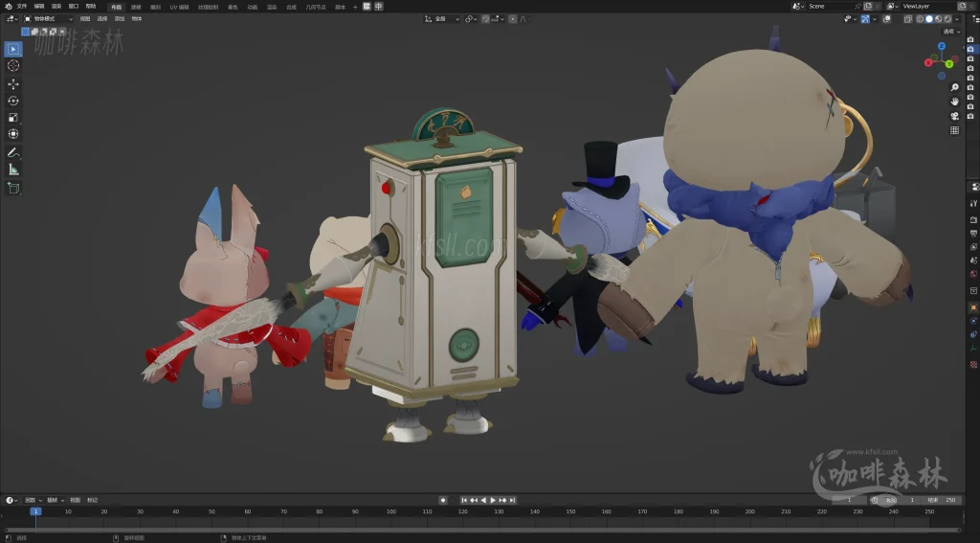Activate the Rotate tool
The width and height of the screenshot is (980, 543).
click(13, 101)
